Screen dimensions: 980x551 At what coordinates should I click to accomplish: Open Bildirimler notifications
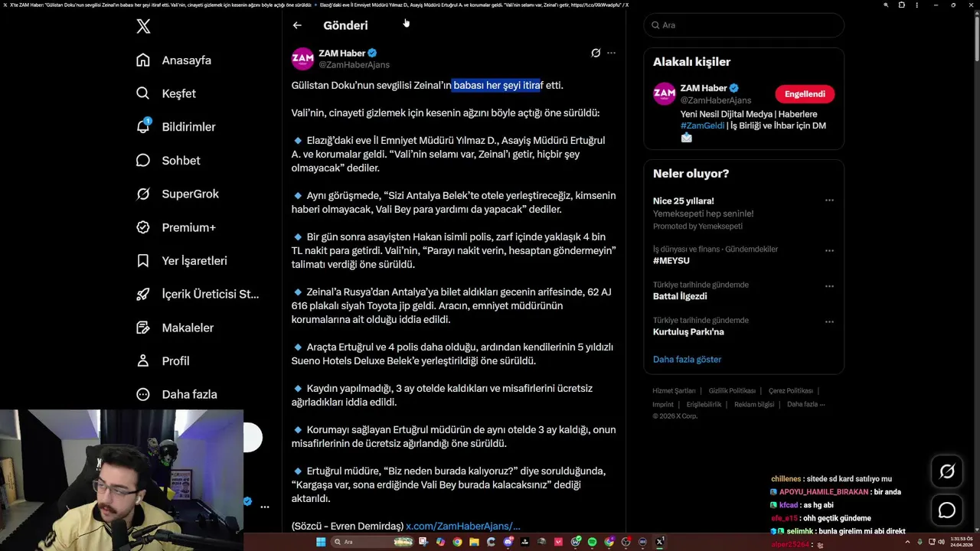tap(176, 127)
